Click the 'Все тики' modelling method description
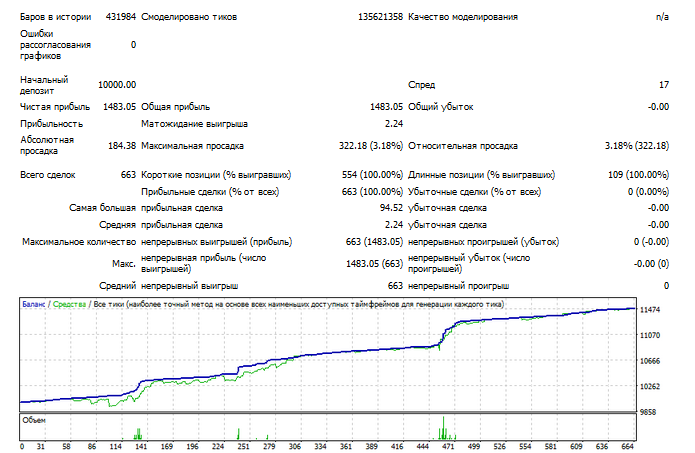The height and width of the screenshot is (453, 695). 299,305
